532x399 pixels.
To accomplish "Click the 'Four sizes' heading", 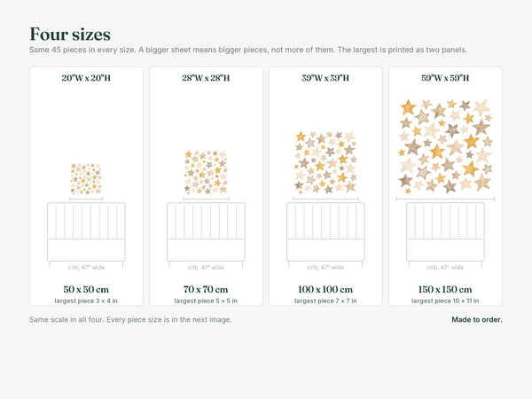I will click(70, 35).
